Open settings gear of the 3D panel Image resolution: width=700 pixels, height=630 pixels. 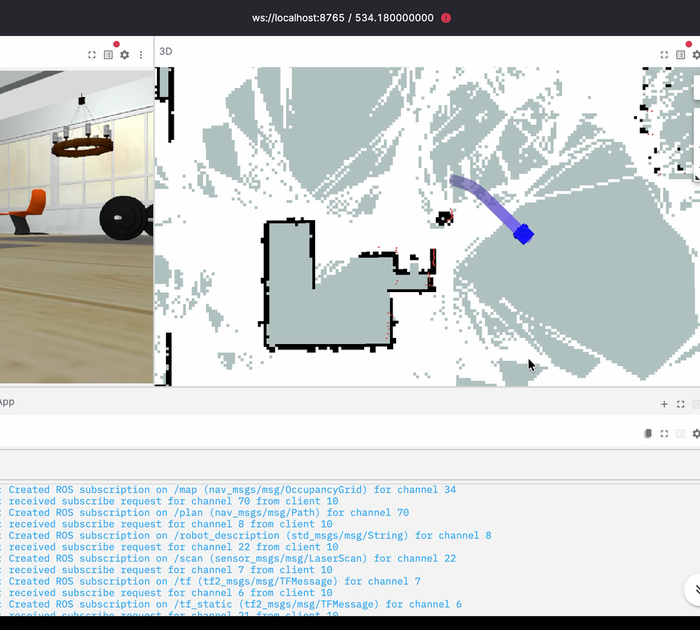(x=696, y=55)
